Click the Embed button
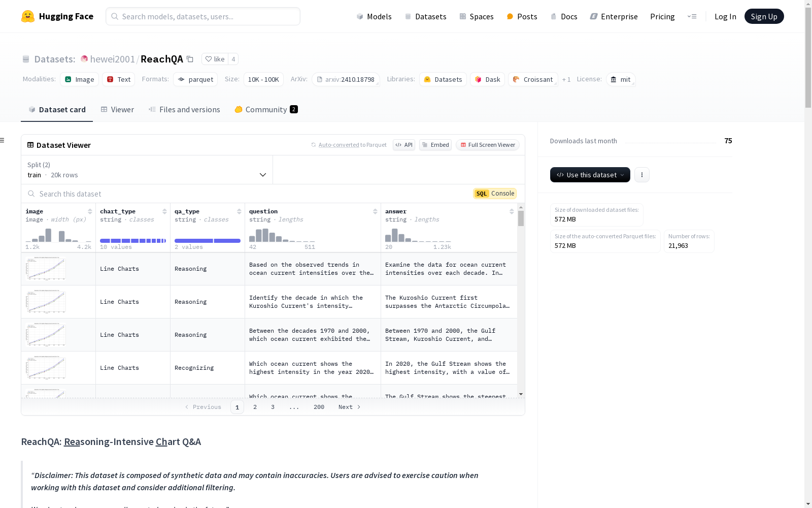The height and width of the screenshot is (508, 812). tap(435, 145)
